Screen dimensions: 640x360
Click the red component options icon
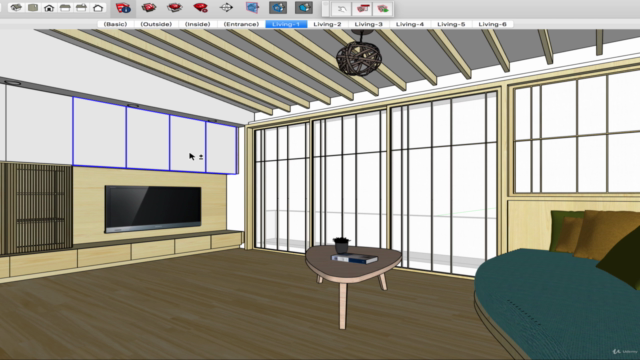tap(362, 9)
